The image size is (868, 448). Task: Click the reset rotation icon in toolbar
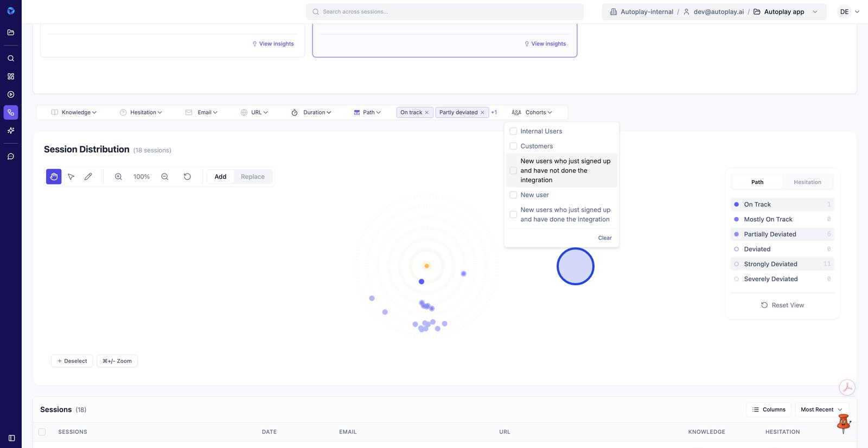coord(187,177)
